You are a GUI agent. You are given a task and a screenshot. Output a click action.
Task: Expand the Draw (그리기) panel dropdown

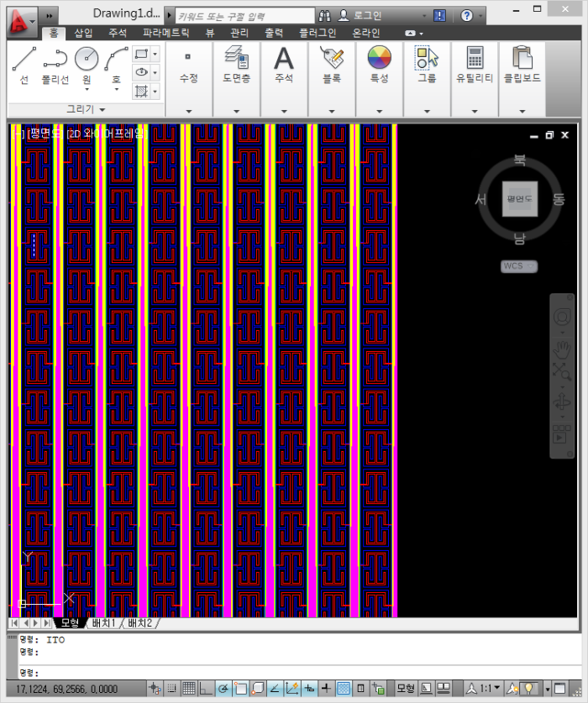point(86,109)
